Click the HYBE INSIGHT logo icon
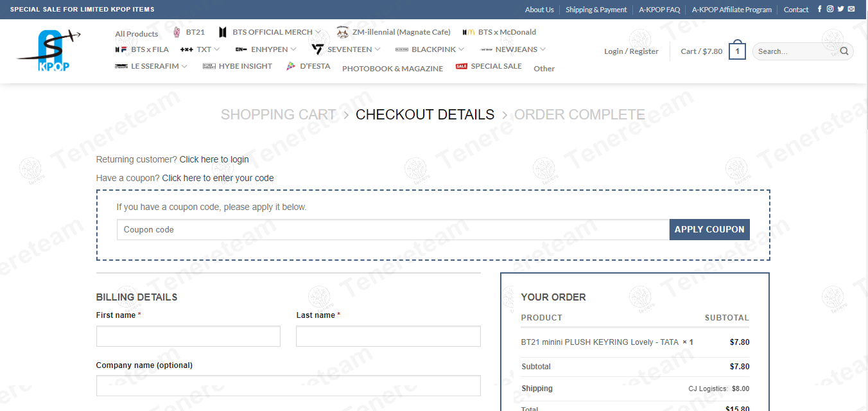Image resolution: width=868 pixels, height=411 pixels. 209,66
